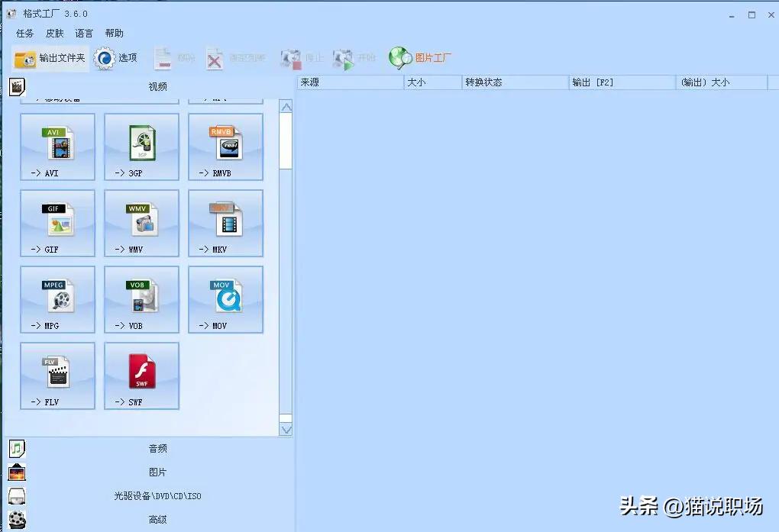Click the 来源 column header
This screenshot has width=779, height=532.
click(x=349, y=82)
